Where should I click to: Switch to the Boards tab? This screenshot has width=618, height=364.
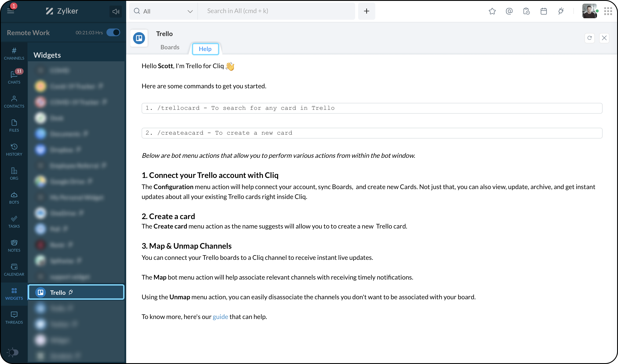170,47
